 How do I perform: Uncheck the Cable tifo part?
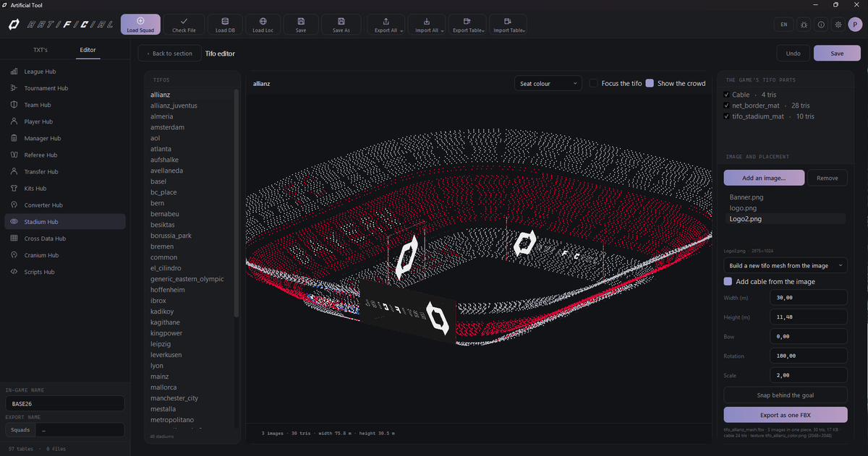(727, 95)
